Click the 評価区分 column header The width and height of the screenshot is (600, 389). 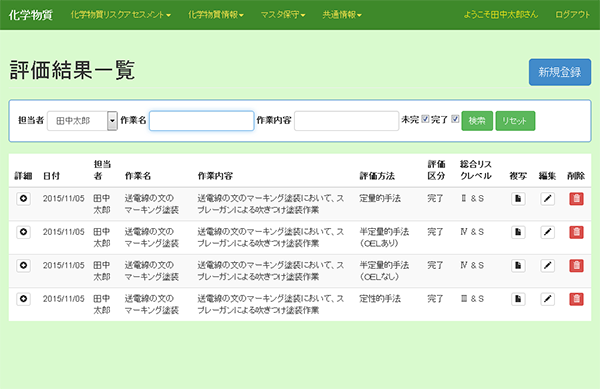tap(436, 170)
